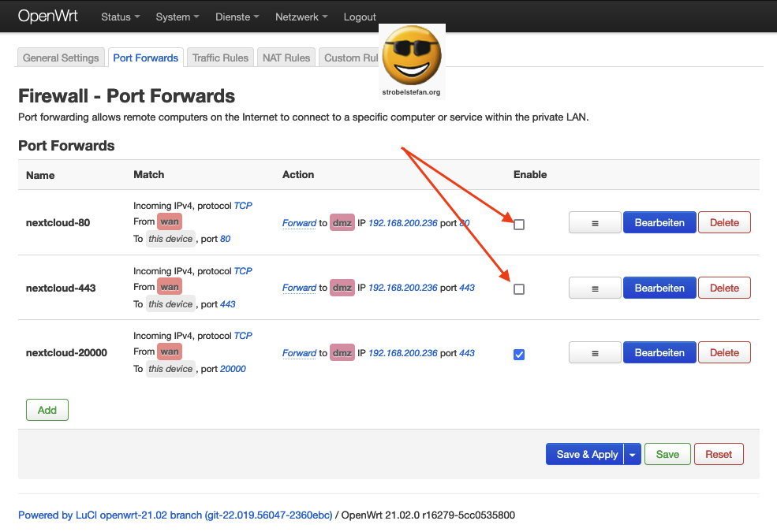The image size is (777, 532).
Task: Click the Add button
Action: point(47,410)
